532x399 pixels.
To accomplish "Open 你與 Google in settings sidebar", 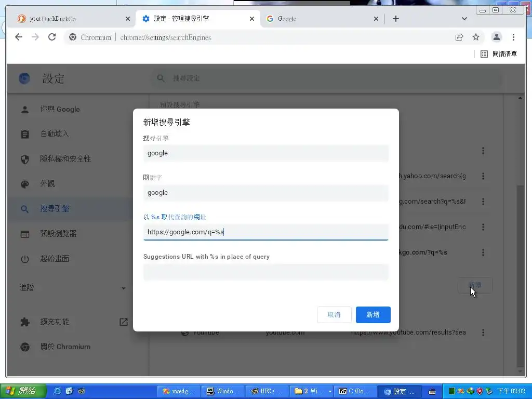I will click(70, 109).
